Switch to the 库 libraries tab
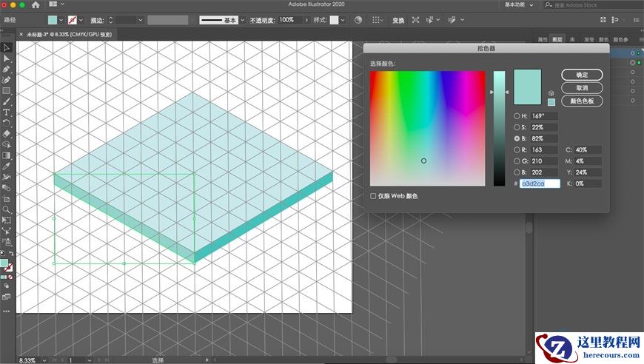This screenshot has height=364, width=644. point(571,39)
